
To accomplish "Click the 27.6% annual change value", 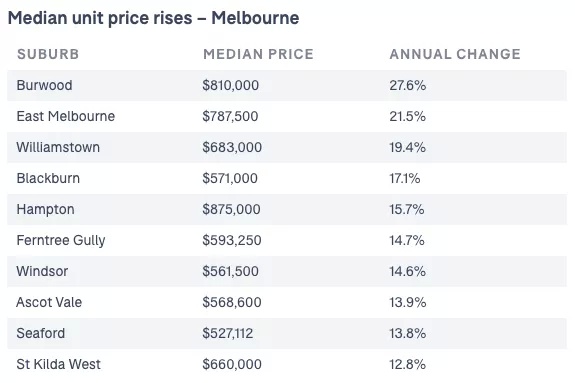I will pos(408,85).
